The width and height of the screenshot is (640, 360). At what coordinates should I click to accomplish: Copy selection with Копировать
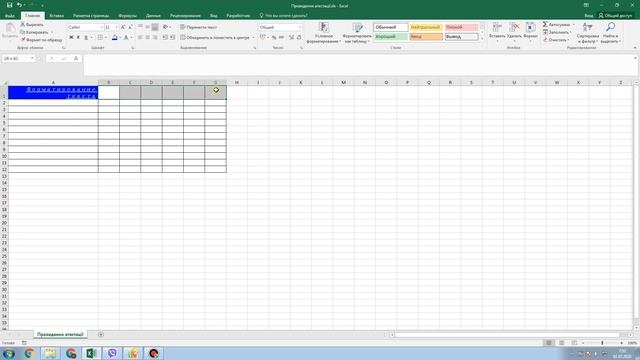pyautogui.click(x=34, y=32)
